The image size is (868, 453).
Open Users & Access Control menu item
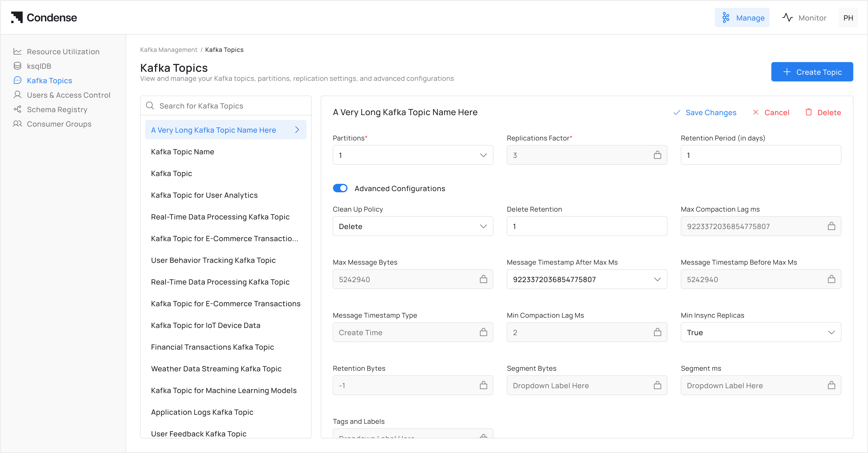click(68, 95)
